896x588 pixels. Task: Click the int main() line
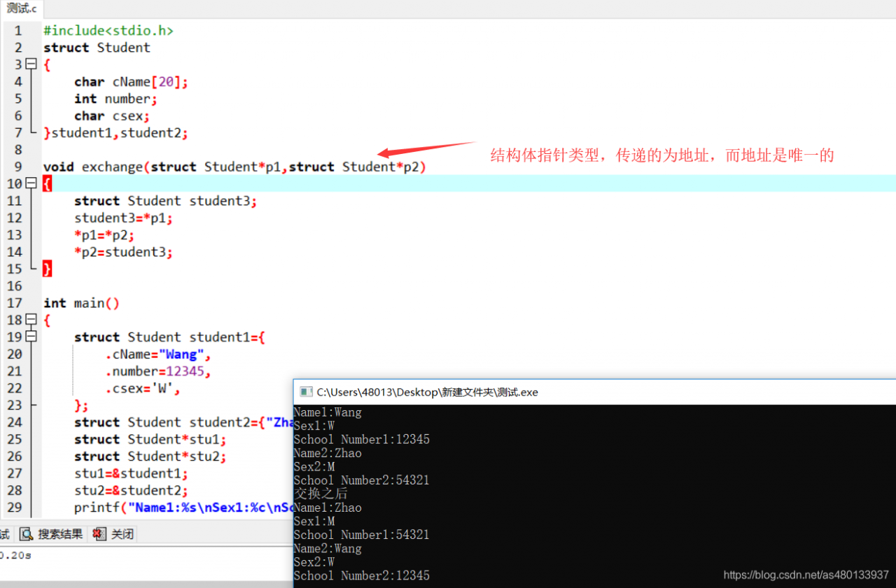tap(82, 303)
